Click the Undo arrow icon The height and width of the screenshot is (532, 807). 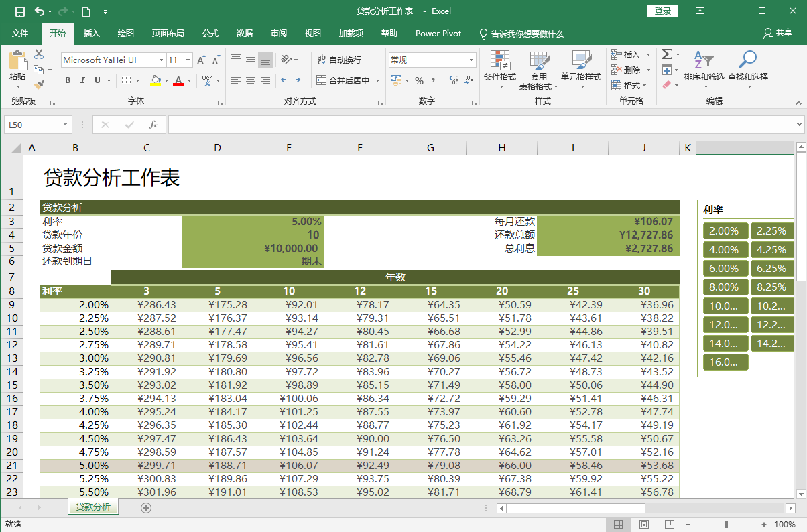click(40, 11)
